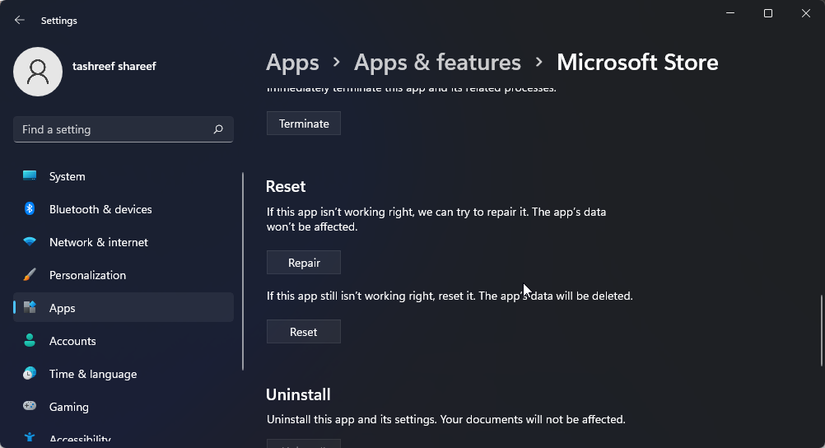Go to the Apps & features breadcrumb

(x=437, y=62)
